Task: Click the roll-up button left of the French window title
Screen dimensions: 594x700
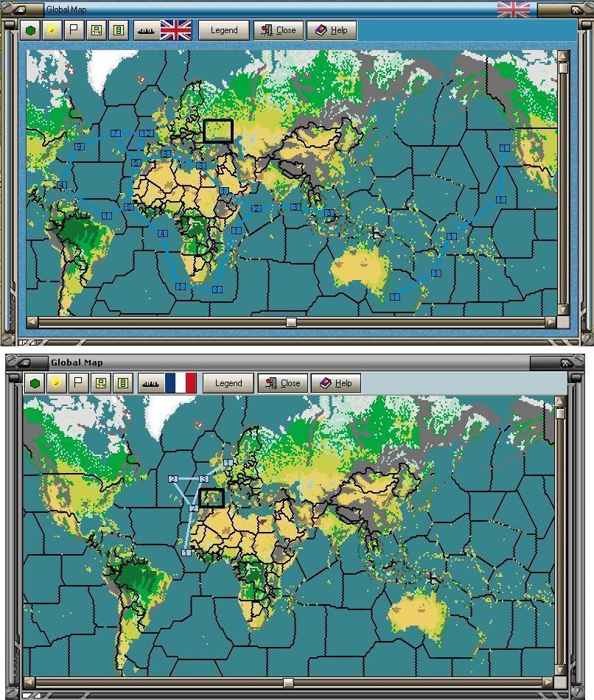Action: click(24, 362)
